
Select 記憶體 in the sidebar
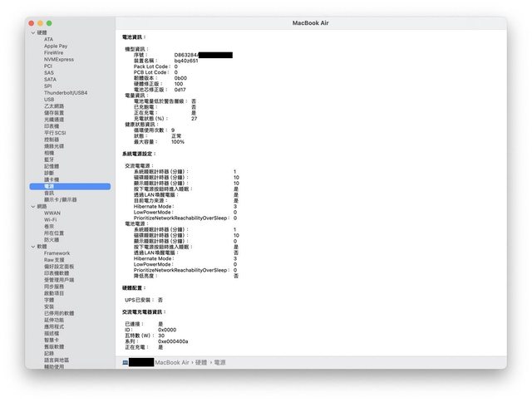click(52, 166)
